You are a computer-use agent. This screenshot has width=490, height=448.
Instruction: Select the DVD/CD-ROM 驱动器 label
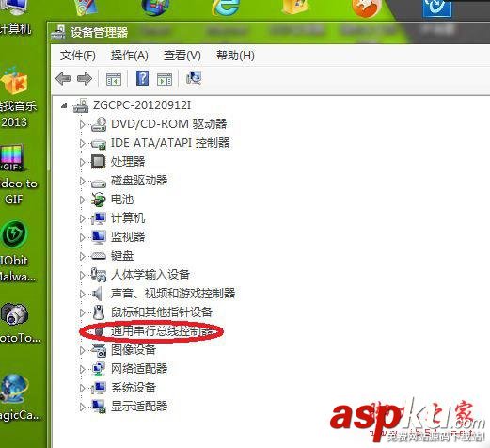[x=168, y=124]
